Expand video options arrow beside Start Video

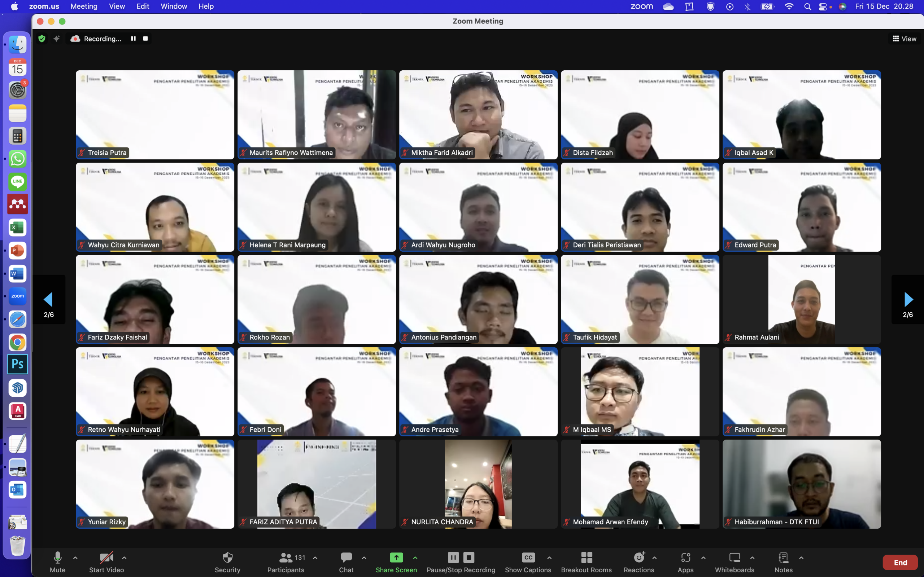124,558
